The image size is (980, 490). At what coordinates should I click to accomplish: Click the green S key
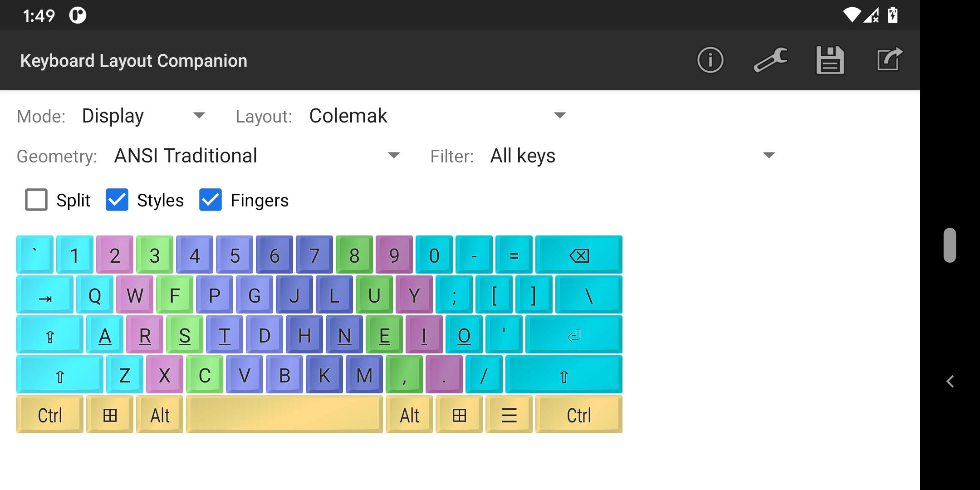point(185,334)
